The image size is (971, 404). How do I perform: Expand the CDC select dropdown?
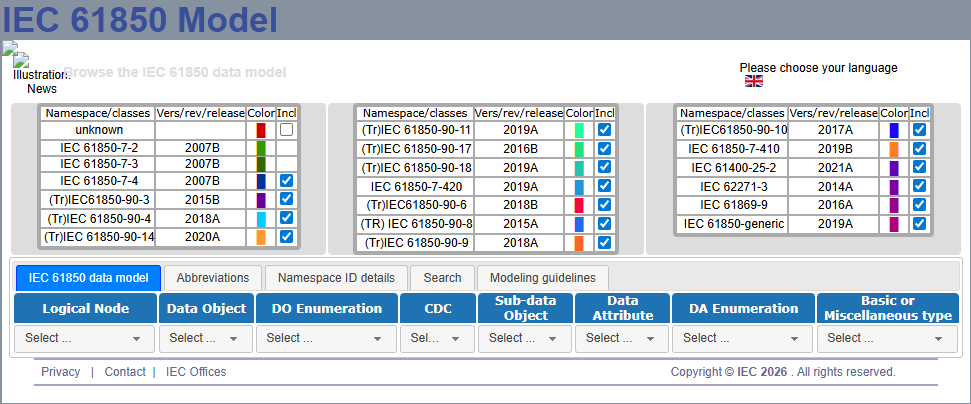click(x=437, y=339)
